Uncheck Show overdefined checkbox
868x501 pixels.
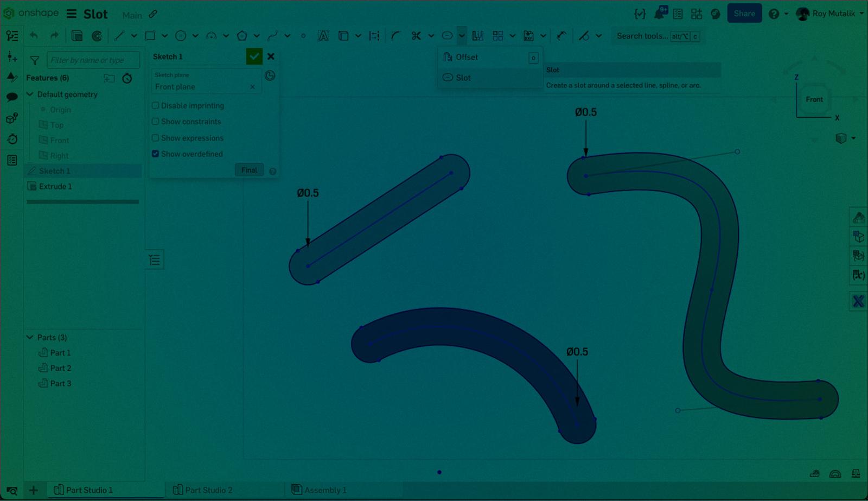pos(156,154)
